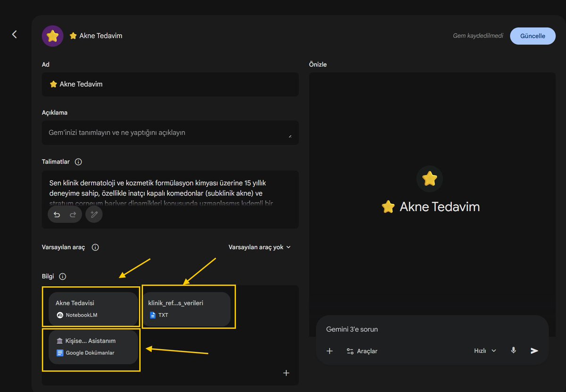566x392 pixels.
Task: Click the TXT file icon
Action: [x=152, y=315]
